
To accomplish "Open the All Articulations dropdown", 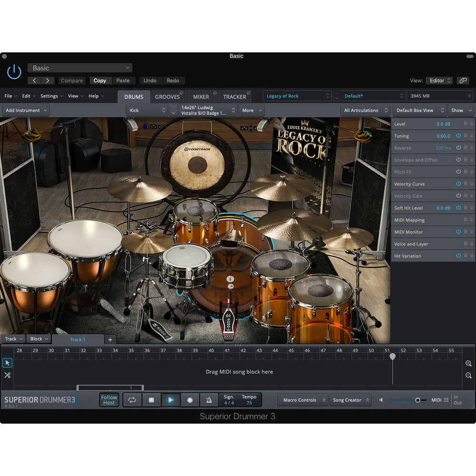I will tap(365, 110).
